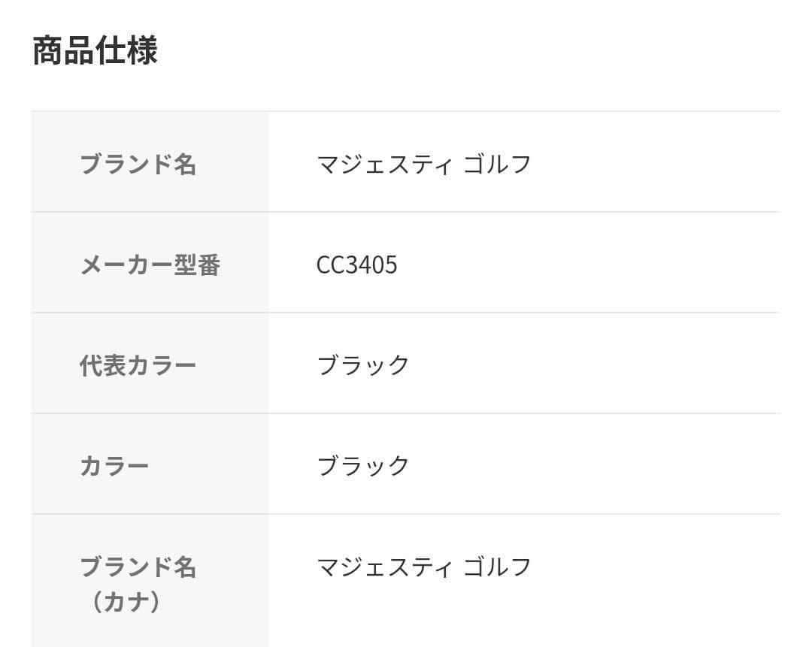This screenshot has height=647, width=812.
Task: Select ゴルフ in the ブランド名（カナ） row
Action: click(x=497, y=567)
